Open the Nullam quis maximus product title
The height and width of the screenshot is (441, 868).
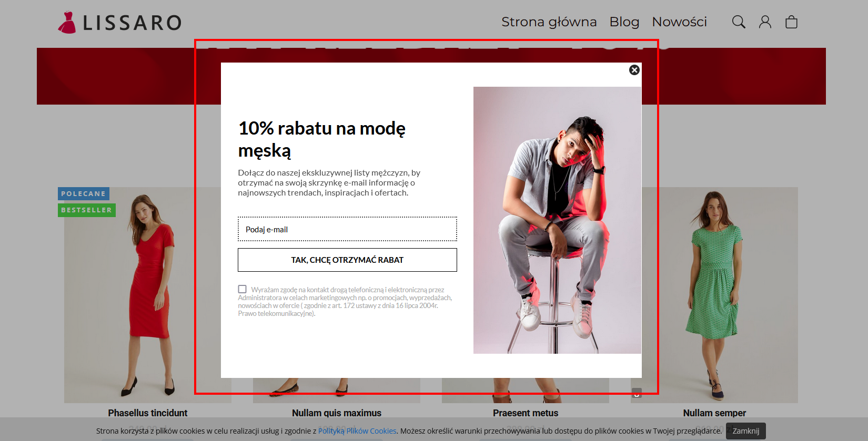point(337,413)
